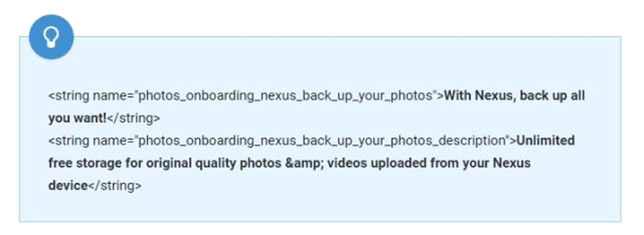
Task: Click the 'photos_onboarding_nexus_back_up_your_photos_description' attribute value
Action: [322, 141]
